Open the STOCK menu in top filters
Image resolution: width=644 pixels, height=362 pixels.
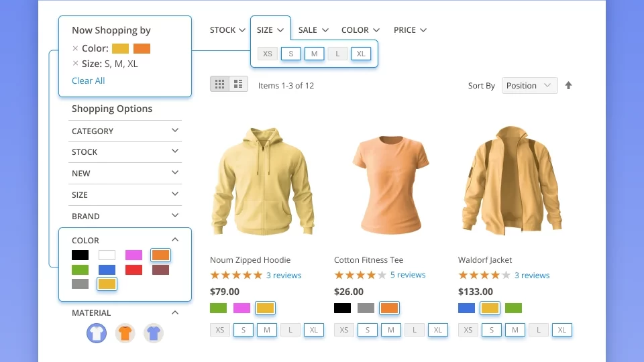[x=227, y=30]
